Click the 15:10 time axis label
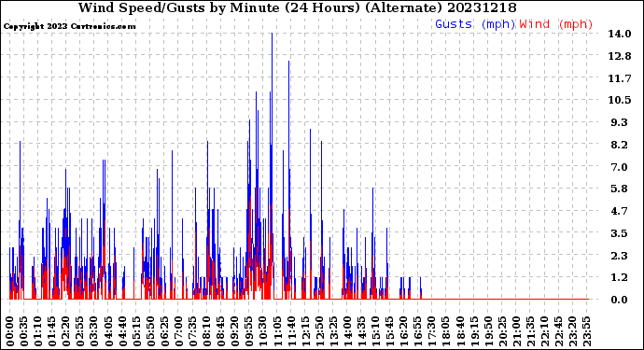The height and width of the screenshot is (350, 644). [x=376, y=331]
